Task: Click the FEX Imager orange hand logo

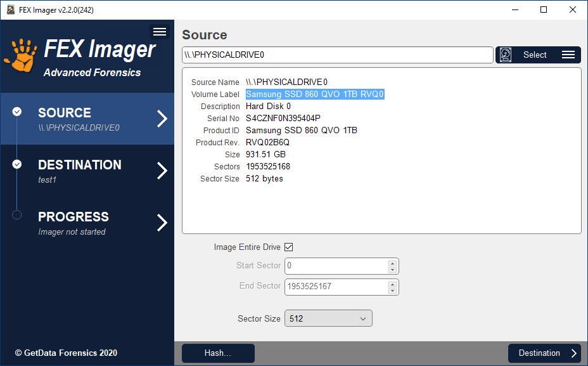Action: 21,55
